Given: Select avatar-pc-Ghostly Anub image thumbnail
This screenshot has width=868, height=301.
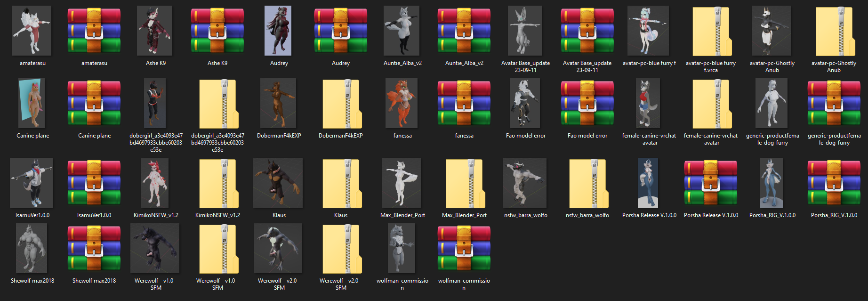Looking at the screenshot, I should click(771, 31).
